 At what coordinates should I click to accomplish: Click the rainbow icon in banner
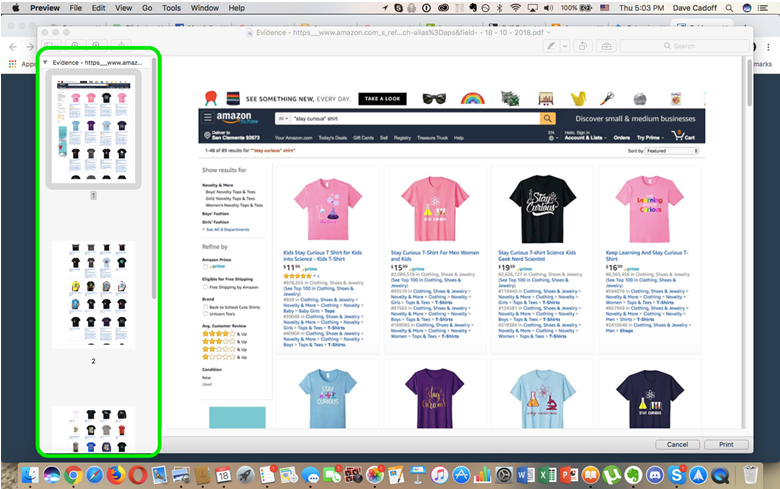click(x=473, y=98)
